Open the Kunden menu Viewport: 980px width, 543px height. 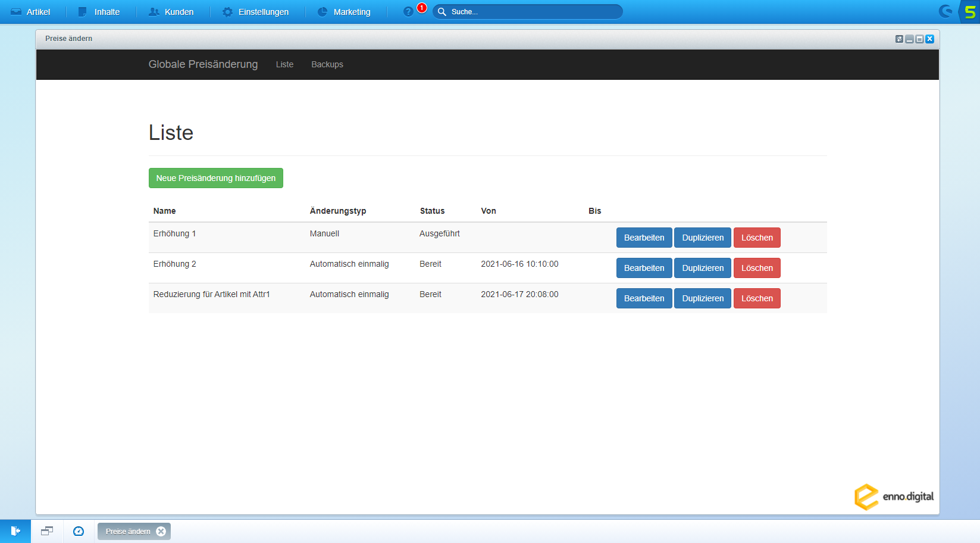point(171,12)
